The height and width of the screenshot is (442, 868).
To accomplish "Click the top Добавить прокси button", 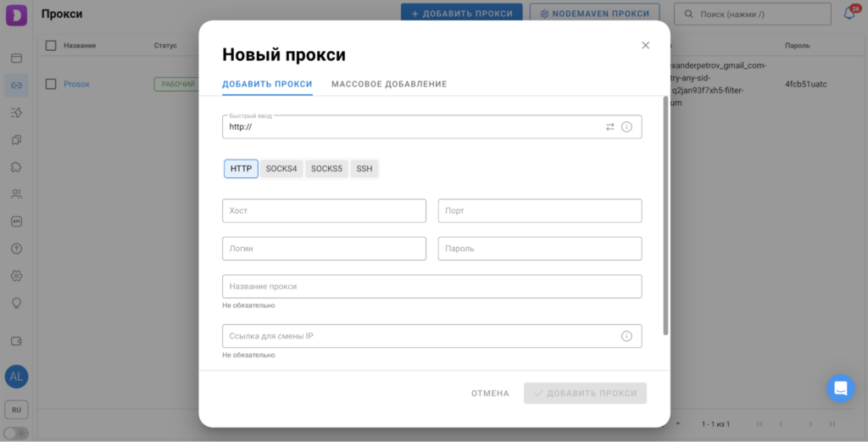I will tap(462, 14).
